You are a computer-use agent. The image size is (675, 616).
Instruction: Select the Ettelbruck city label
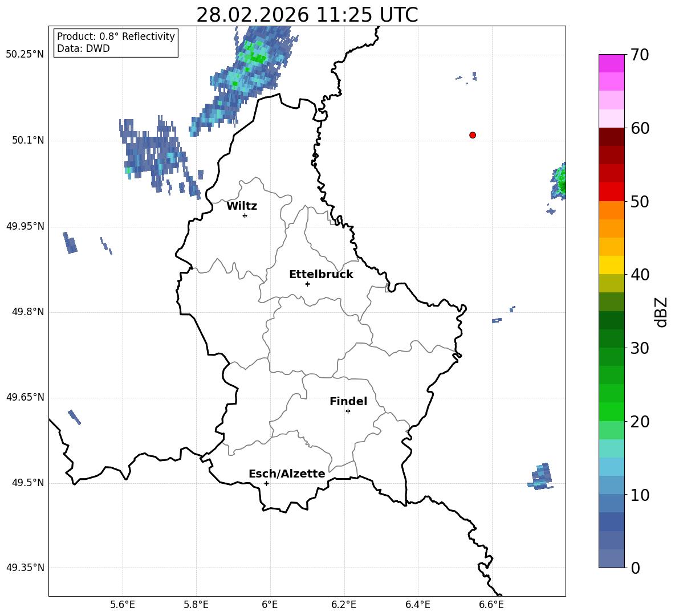tap(321, 275)
